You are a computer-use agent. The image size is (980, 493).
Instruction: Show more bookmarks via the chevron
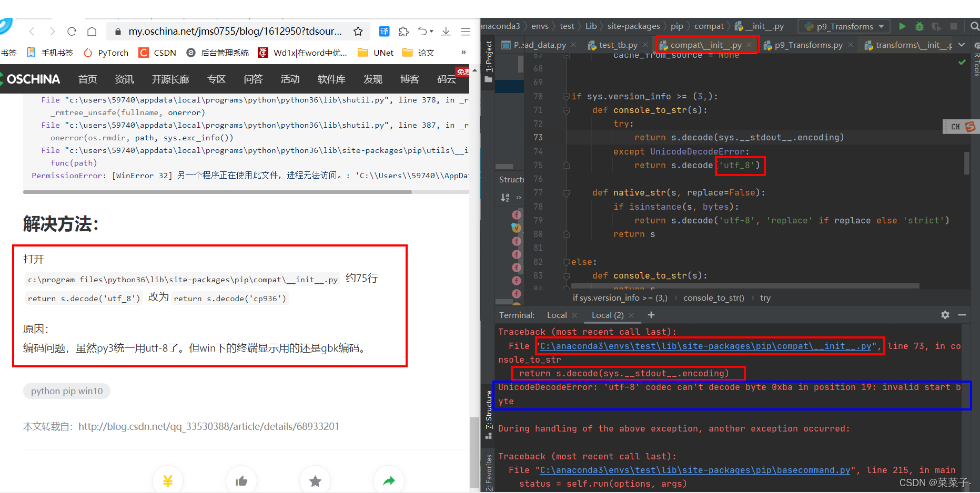463,53
